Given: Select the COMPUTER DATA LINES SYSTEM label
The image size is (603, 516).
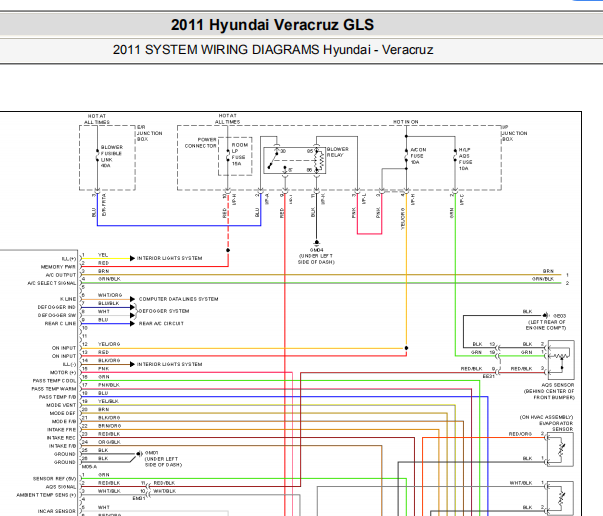Looking at the screenshot, I should pos(178,299).
